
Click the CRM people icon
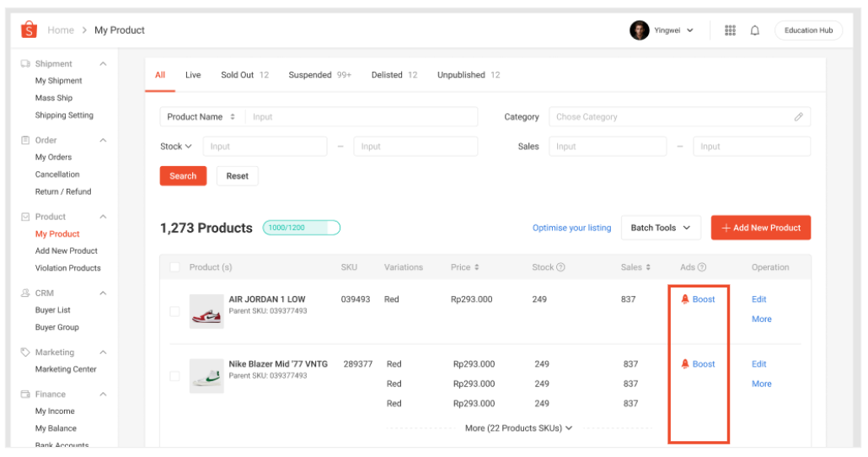tap(25, 293)
